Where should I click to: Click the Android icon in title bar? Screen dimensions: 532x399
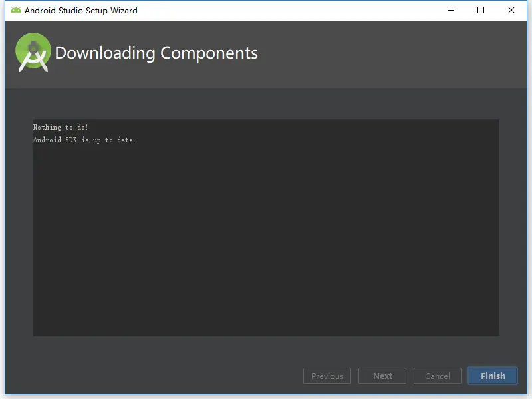coord(15,10)
